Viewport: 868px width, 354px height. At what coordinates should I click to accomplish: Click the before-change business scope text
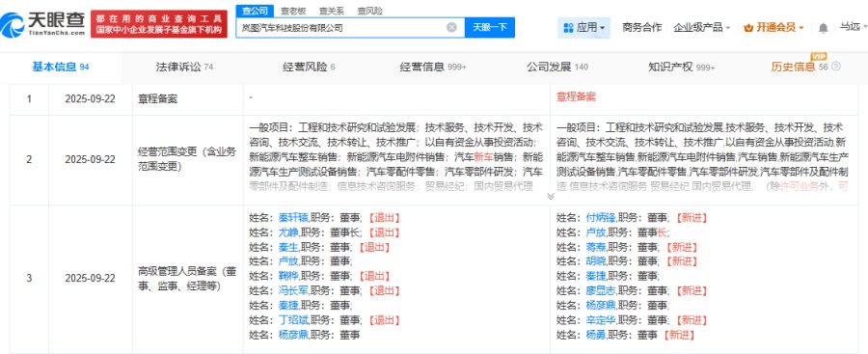[395, 157]
